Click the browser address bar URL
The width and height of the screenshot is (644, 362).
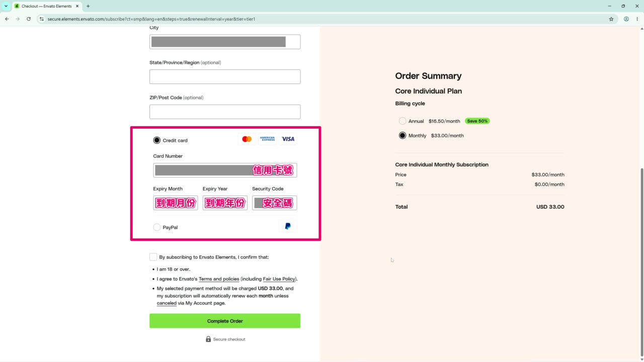click(x=151, y=19)
